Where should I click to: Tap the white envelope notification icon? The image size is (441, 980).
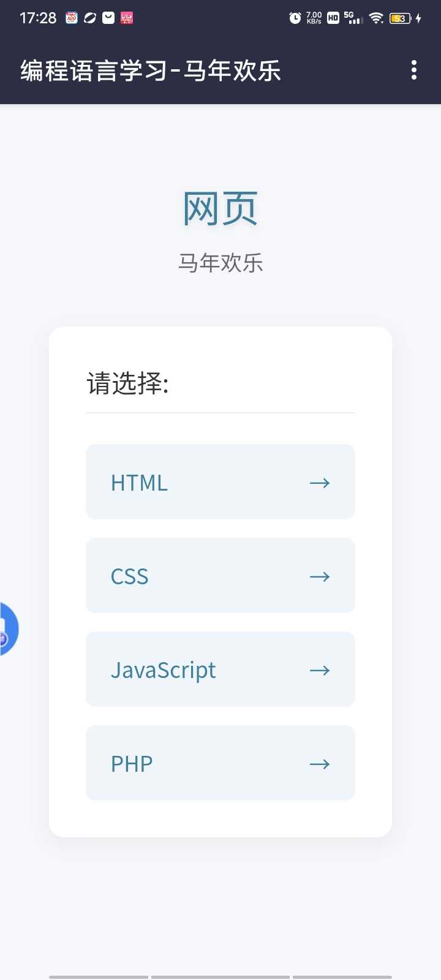click(108, 18)
